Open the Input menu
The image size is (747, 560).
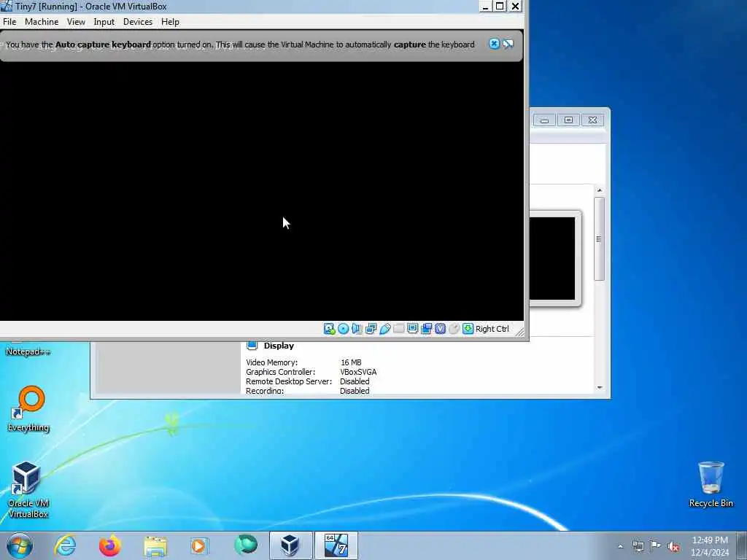tap(104, 22)
